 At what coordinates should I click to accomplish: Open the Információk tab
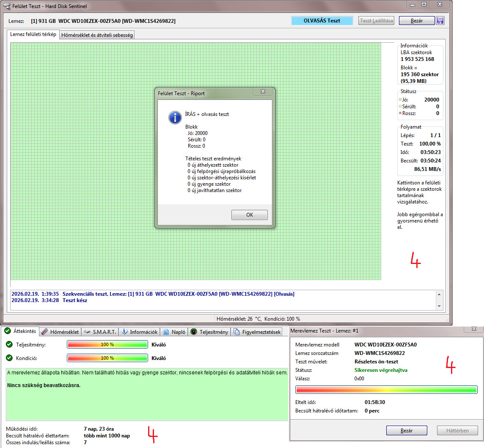coord(139,332)
